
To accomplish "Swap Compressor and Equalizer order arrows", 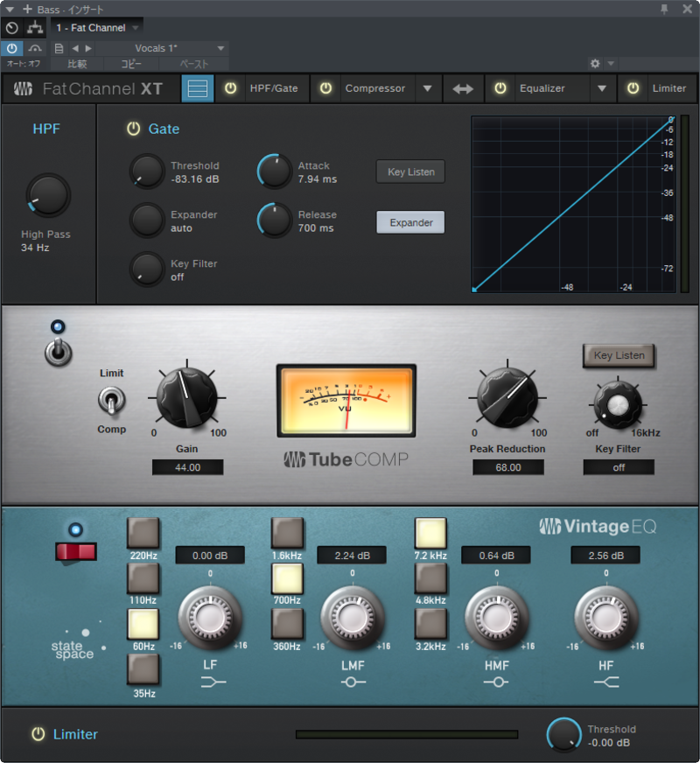I will [x=463, y=88].
